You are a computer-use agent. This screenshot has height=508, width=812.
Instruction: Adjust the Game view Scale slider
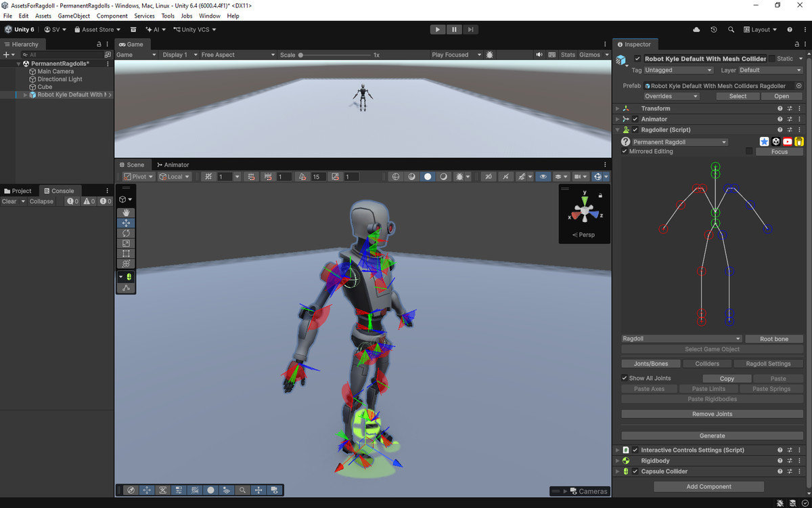click(334, 55)
